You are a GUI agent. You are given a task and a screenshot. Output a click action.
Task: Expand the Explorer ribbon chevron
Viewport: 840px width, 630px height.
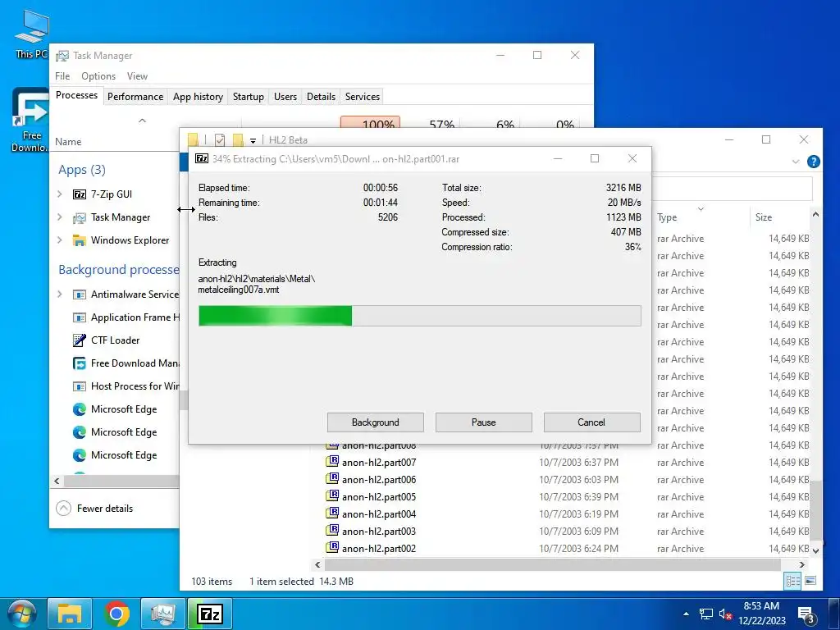tap(796, 162)
